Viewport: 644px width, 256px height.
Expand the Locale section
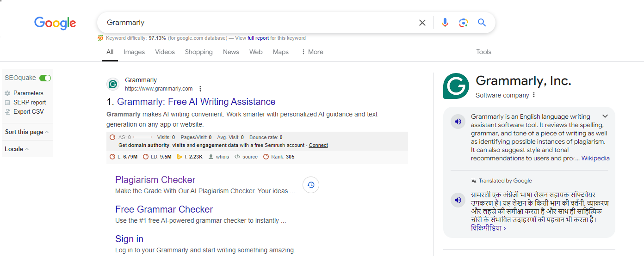[x=17, y=149]
